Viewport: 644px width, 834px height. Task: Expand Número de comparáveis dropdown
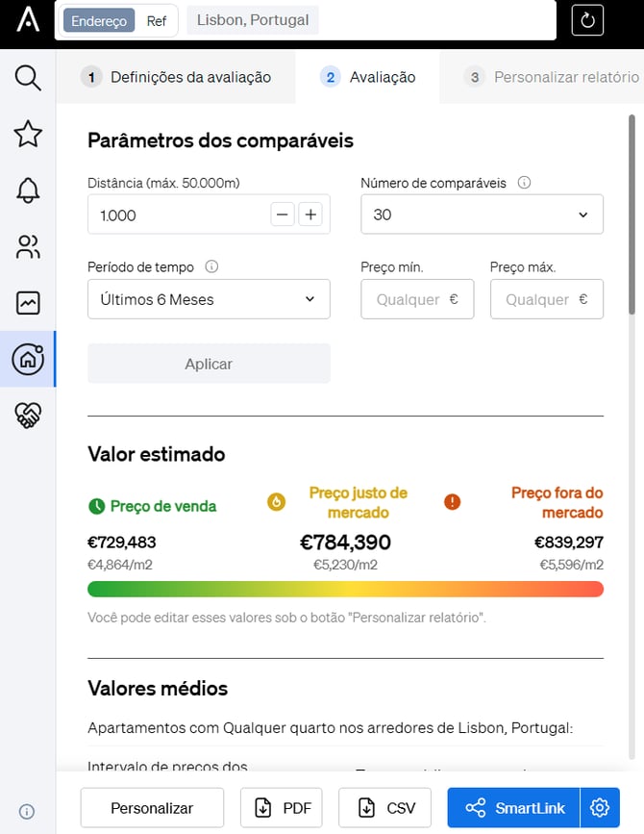tap(482, 215)
